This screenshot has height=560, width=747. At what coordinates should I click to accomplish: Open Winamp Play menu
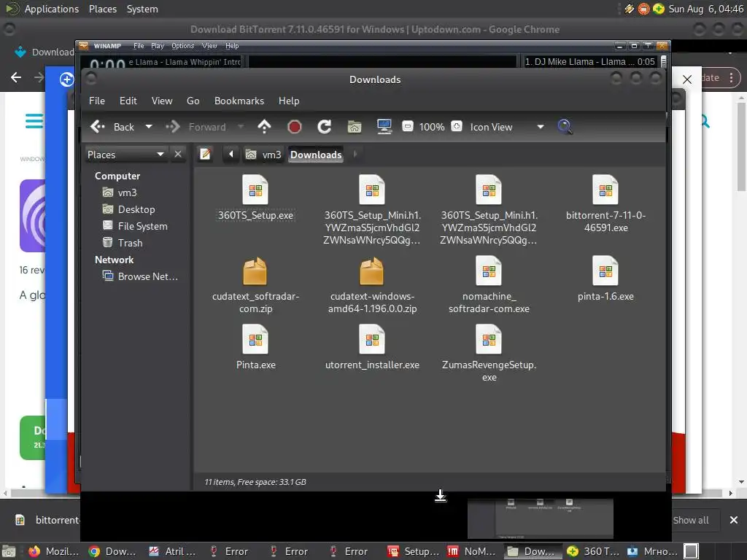click(158, 46)
